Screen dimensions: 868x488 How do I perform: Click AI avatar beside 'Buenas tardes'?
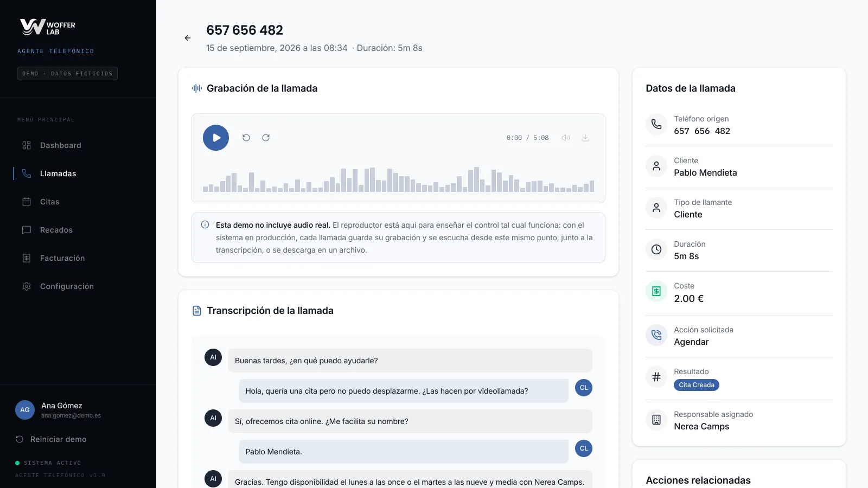[x=213, y=357]
